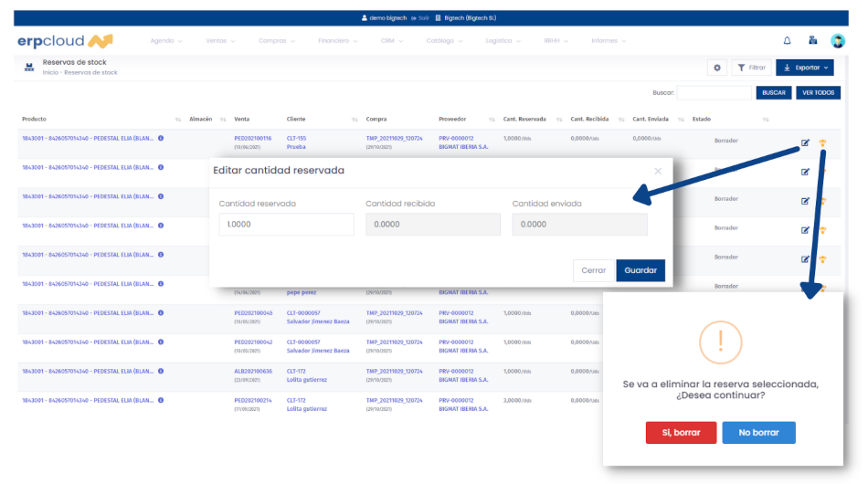Open Lolita gutierrez client in ALB202100636 row
This screenshot has width=868, height=484.
click(x=307, y=380)
